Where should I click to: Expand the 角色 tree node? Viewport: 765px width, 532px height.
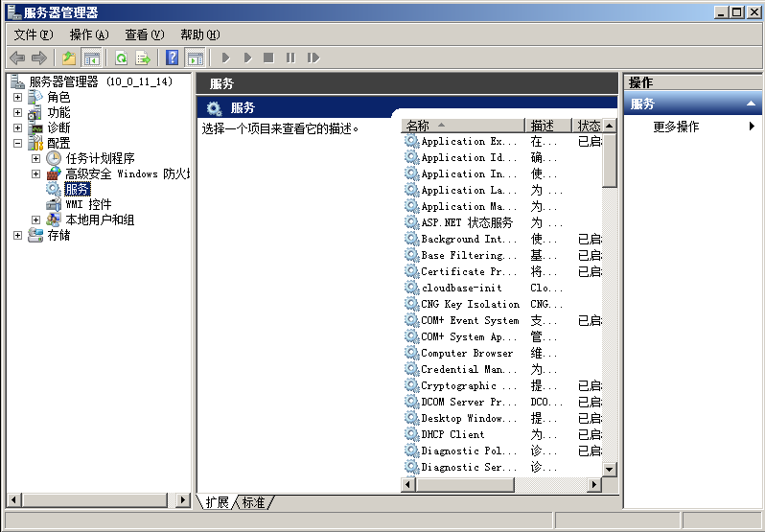pos(17,97)
